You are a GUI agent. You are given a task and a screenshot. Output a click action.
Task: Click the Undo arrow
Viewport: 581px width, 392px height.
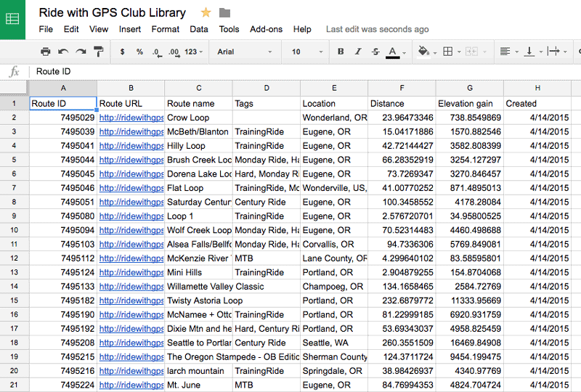pyautogui.click(x=63, y=52)
